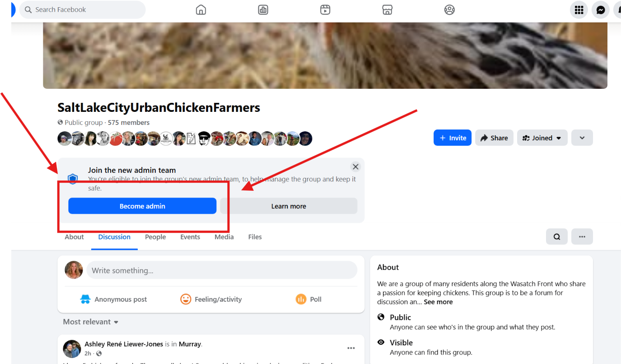
Task: Click the shield icon in admin banner
Action: [73, 179]
